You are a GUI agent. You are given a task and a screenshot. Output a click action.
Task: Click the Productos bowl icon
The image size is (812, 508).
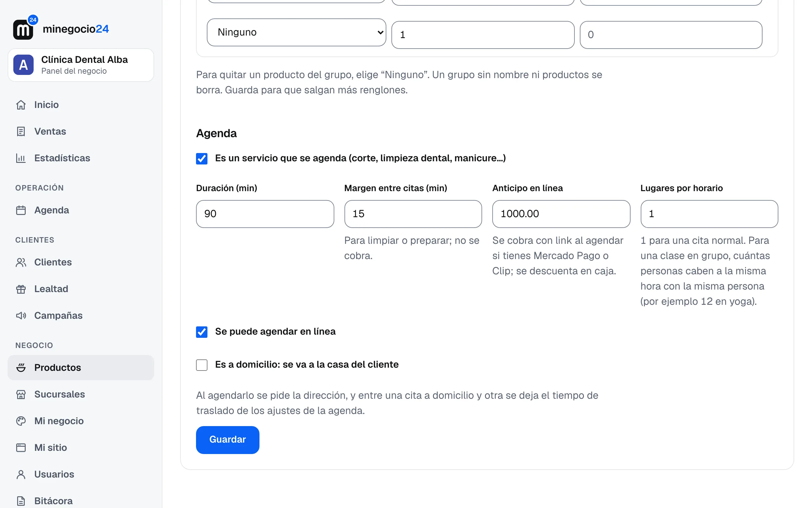pos(21,368)
